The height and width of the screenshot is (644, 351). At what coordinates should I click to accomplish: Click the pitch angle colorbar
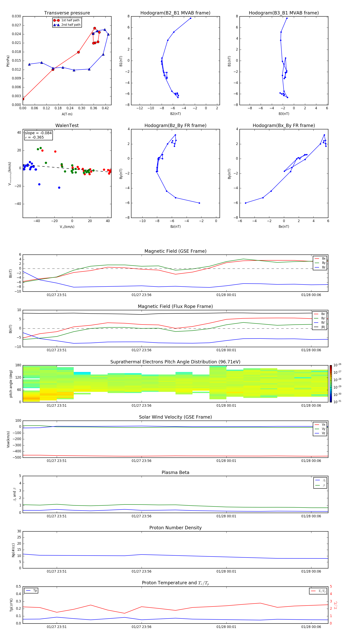(x=331, y=383)
